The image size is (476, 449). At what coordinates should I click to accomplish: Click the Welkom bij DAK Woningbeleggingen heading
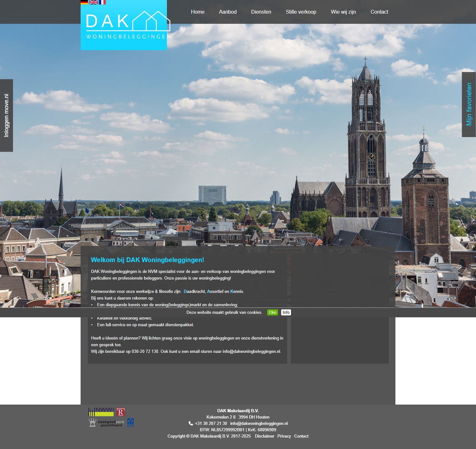click(x=148, y=260)
